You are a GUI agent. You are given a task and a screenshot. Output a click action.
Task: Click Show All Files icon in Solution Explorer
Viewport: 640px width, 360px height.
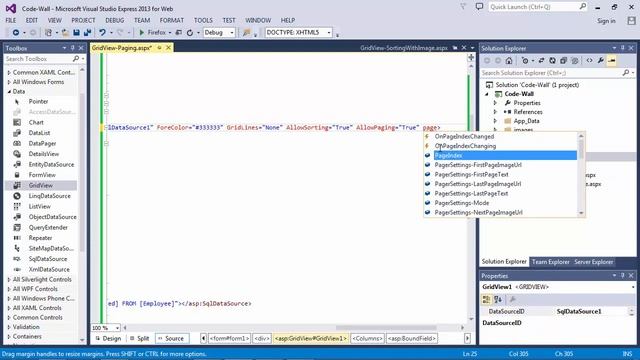pyautogui.click(x=575, y=61)
